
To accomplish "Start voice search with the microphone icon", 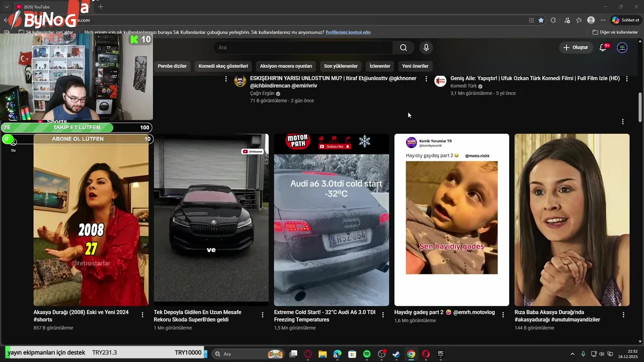I will click(426, 47).
